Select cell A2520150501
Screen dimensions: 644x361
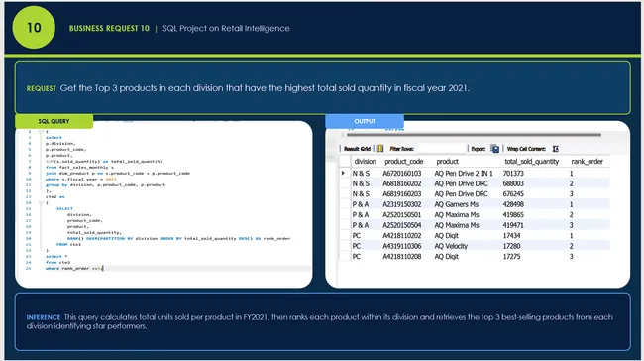[401, 214]
